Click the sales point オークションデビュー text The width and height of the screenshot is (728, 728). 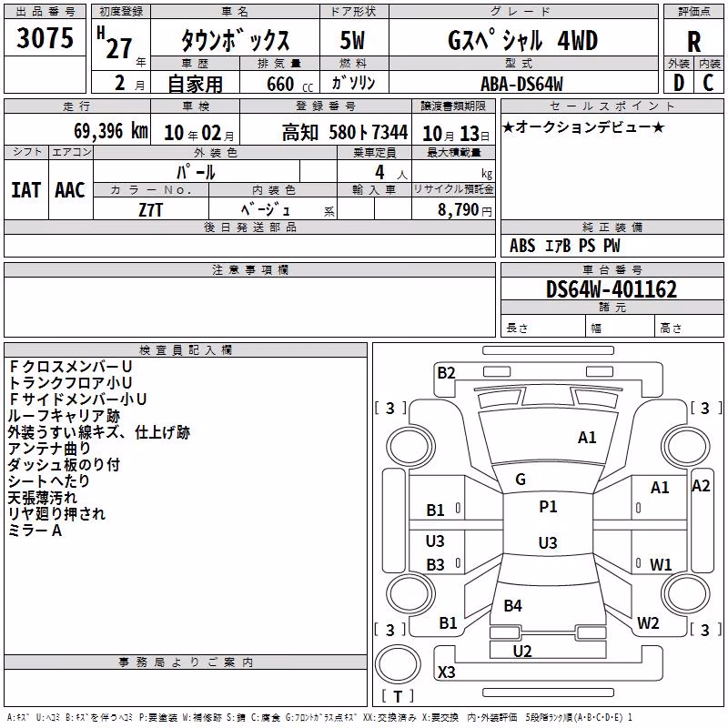coord(583,127)
